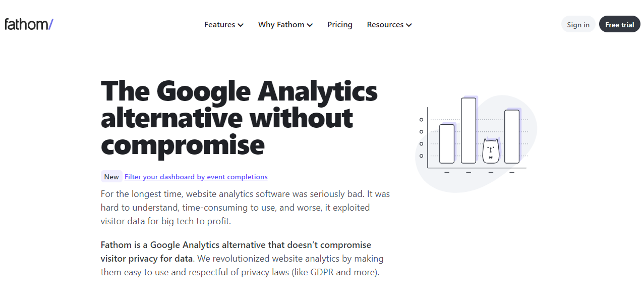Click the tallest bar in chart illustration

[469, 130]
